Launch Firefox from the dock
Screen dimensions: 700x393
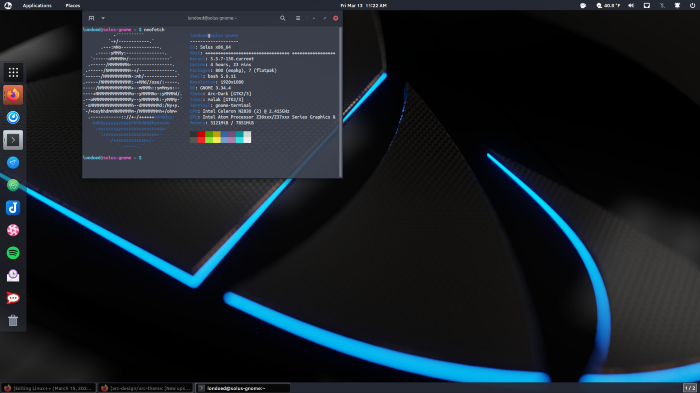click(13, 95)
